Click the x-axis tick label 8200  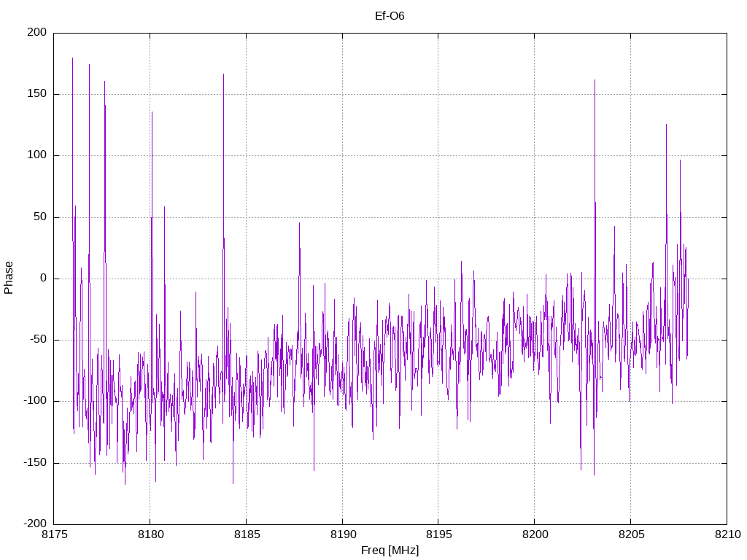click(x=535, y=534)
